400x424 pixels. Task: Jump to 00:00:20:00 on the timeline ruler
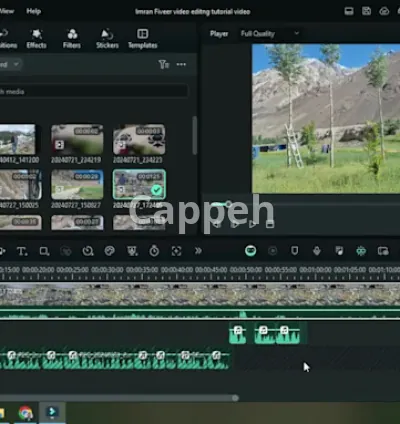tap(38, 270)
